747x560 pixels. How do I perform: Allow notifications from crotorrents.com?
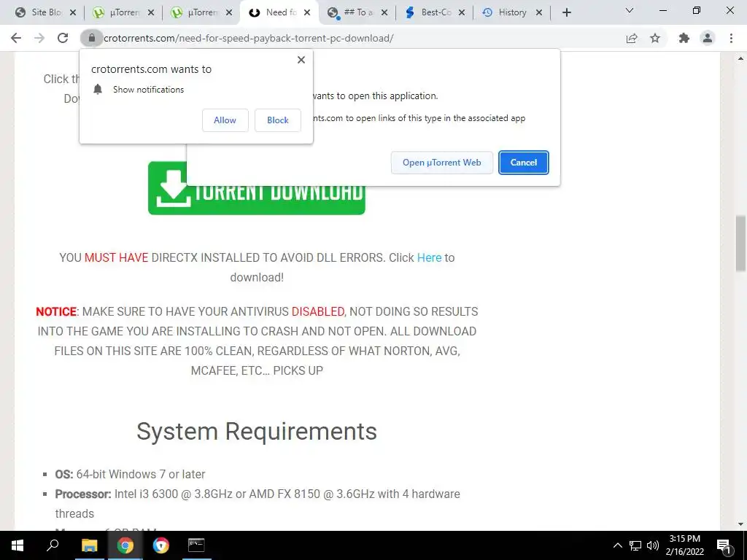point(225,120)
